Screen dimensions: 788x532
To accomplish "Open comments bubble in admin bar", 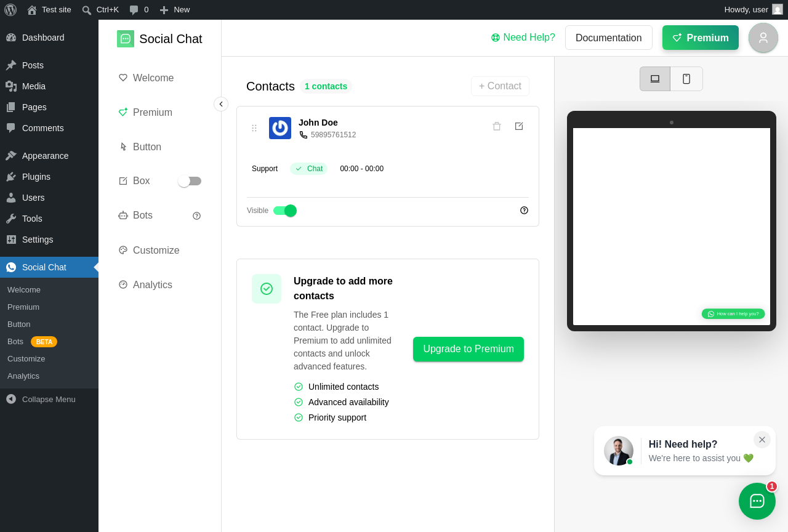I will pos(139,10).
